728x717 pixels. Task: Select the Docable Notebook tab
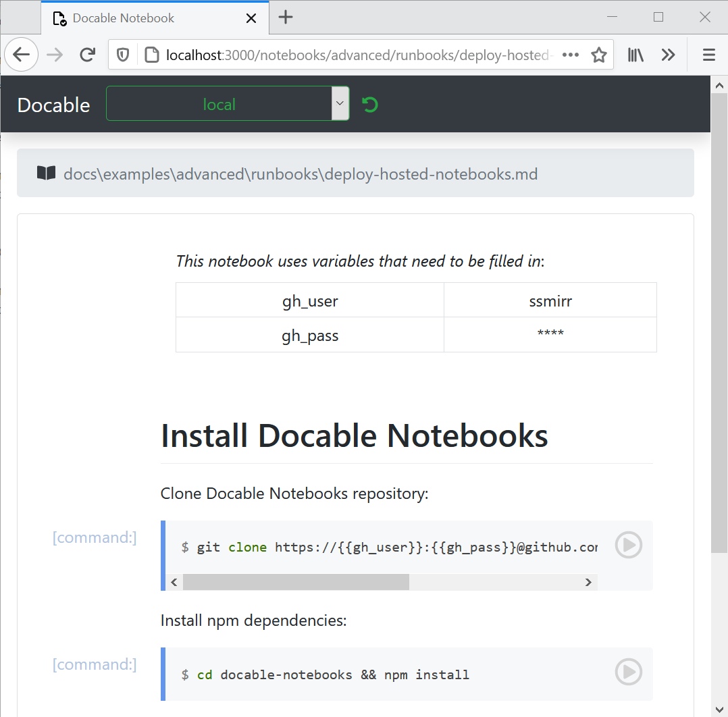pos(155,18)
